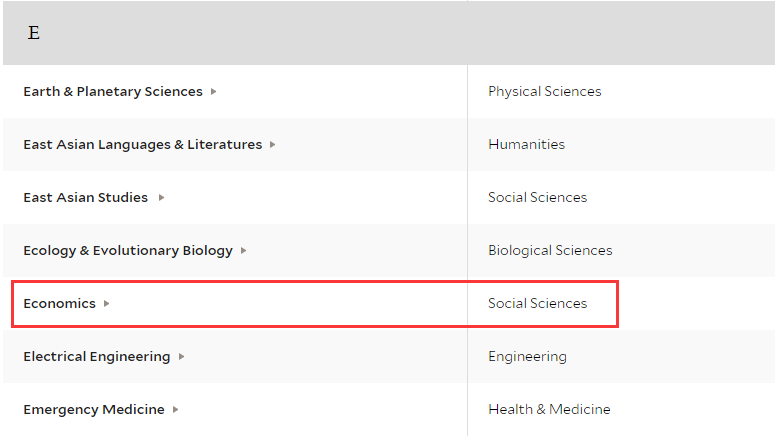This screenshot has height=436, width=775.
Task: Select the Physical Sciences category text
Action: coord(545,92)
